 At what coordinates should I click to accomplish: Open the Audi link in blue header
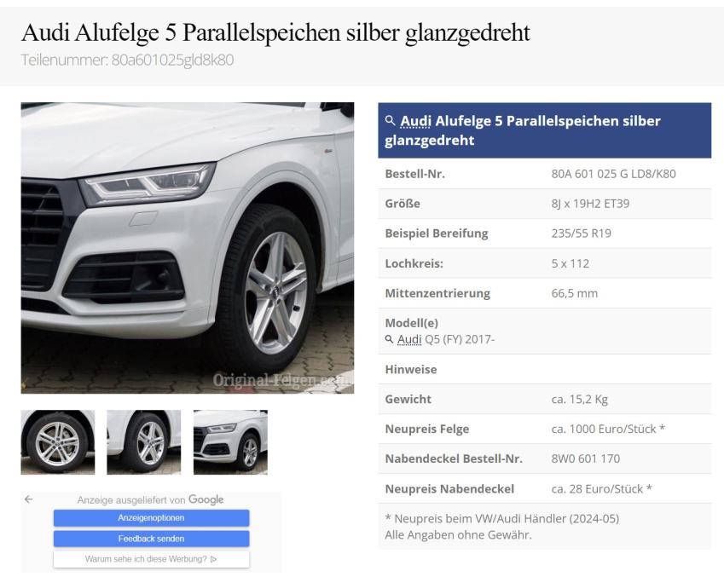tap(415, 121)
